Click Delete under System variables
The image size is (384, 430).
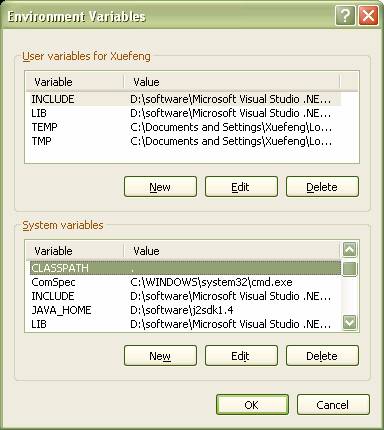pyautogui.click(x=322, y=356)
